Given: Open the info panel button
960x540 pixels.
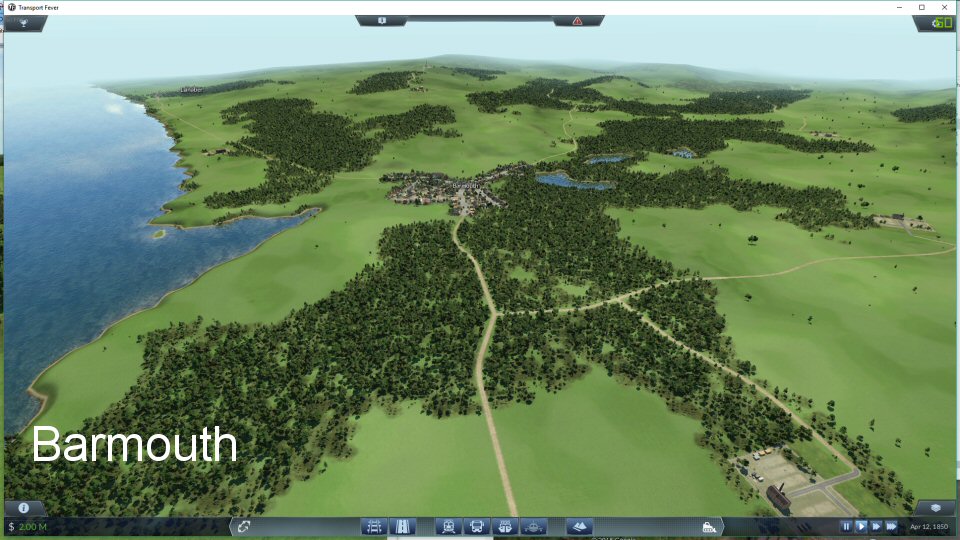Looking at the screenshot, I should click(x=23, y=508).
